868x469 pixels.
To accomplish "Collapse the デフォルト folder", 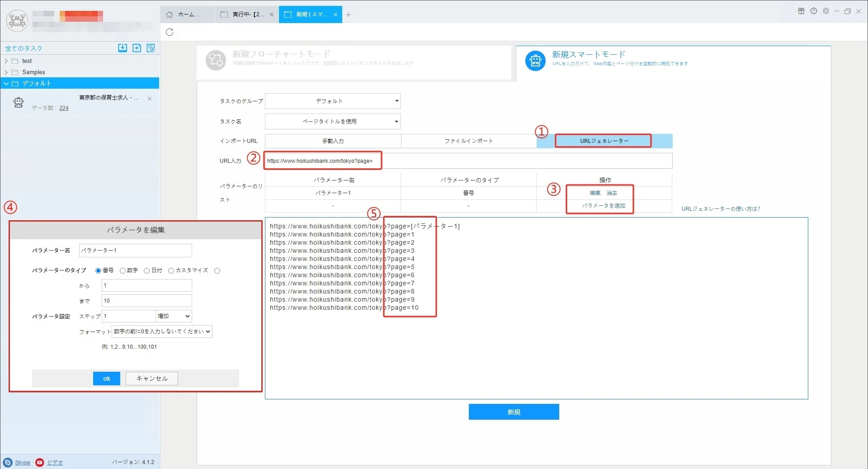I will (x=6, y=84).
